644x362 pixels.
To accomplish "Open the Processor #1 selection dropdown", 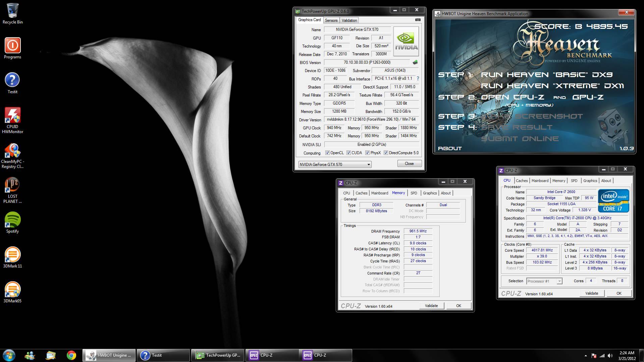I will pyautogui.click(x=544, y=281).
